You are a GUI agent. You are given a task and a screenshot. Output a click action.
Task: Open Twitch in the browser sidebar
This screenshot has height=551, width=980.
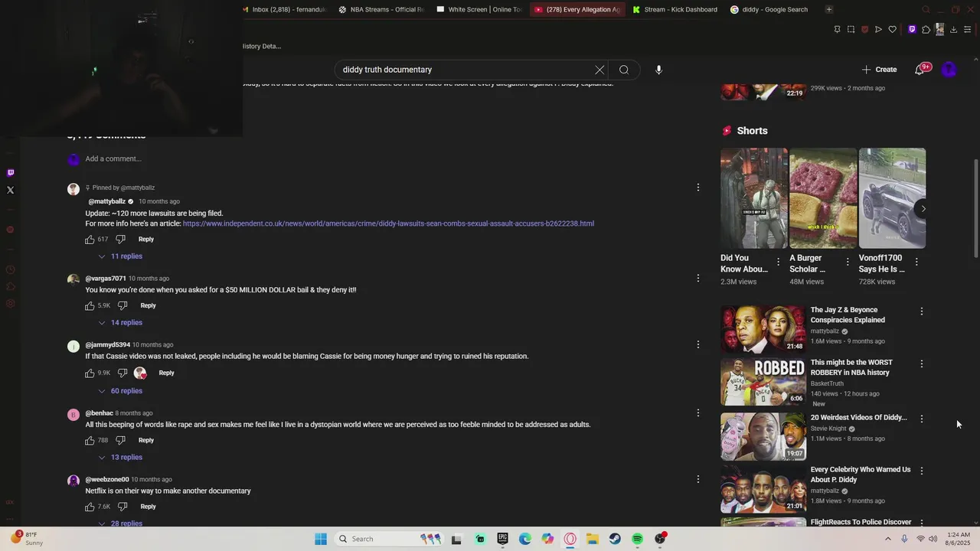(x=10, y=173)
